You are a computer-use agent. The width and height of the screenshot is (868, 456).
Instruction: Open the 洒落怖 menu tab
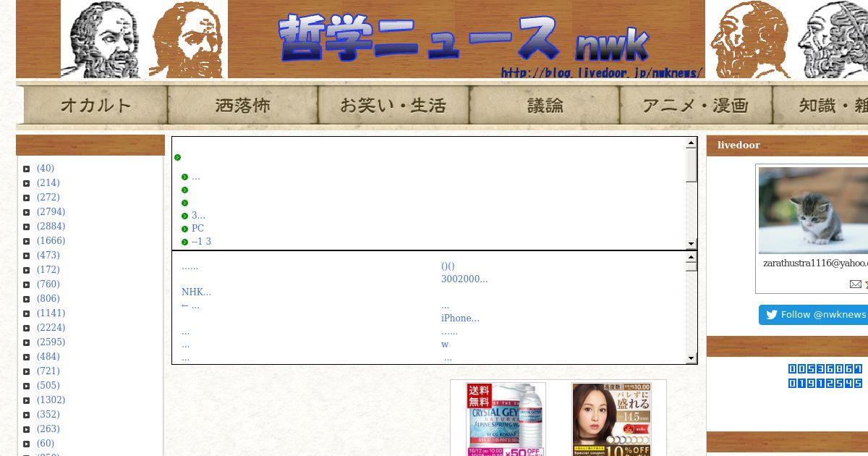[243, 106]
